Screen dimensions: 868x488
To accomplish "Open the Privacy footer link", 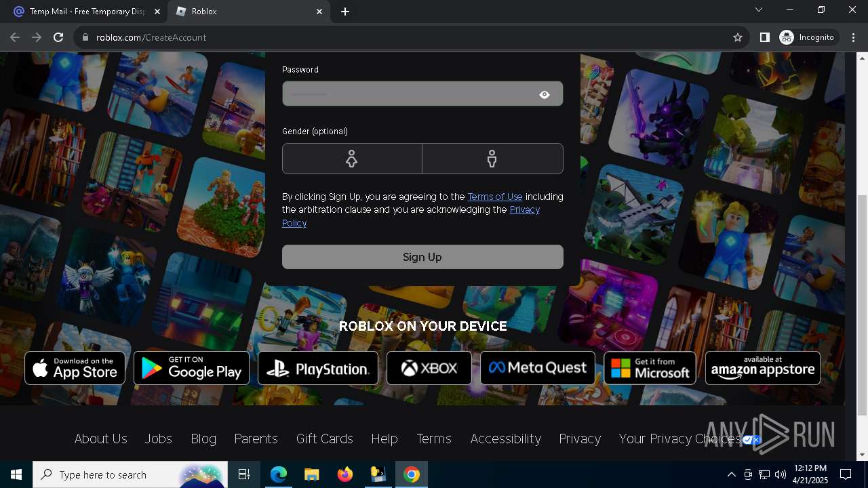I will click(x=580, y=439).
